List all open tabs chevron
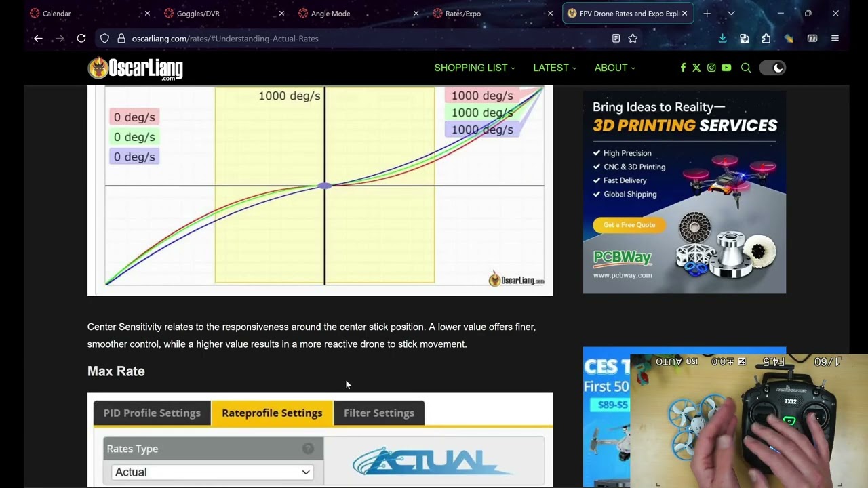Image resolution: width=868 pixels, height=488 pixels. [731, 14]
